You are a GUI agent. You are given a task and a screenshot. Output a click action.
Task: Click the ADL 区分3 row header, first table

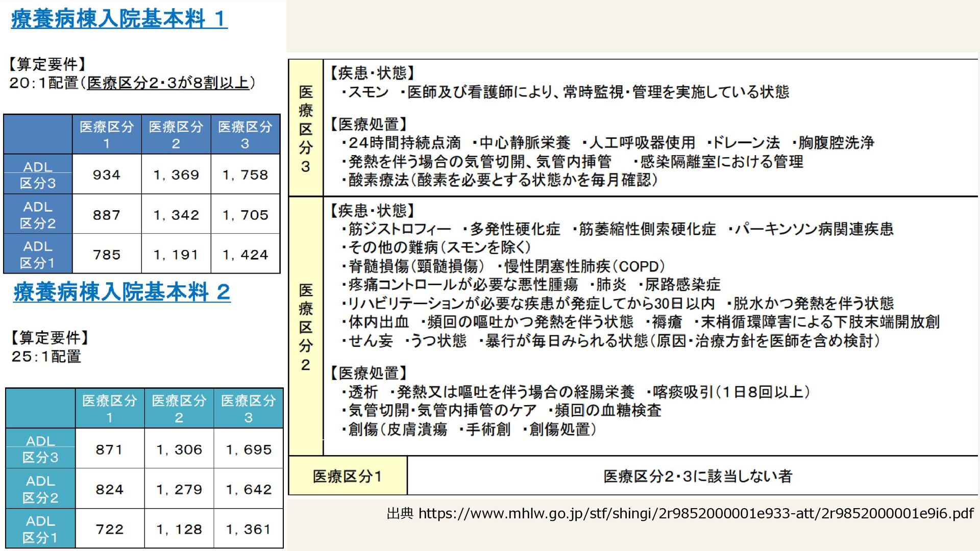pyautogui.click(x=38, y=174)
